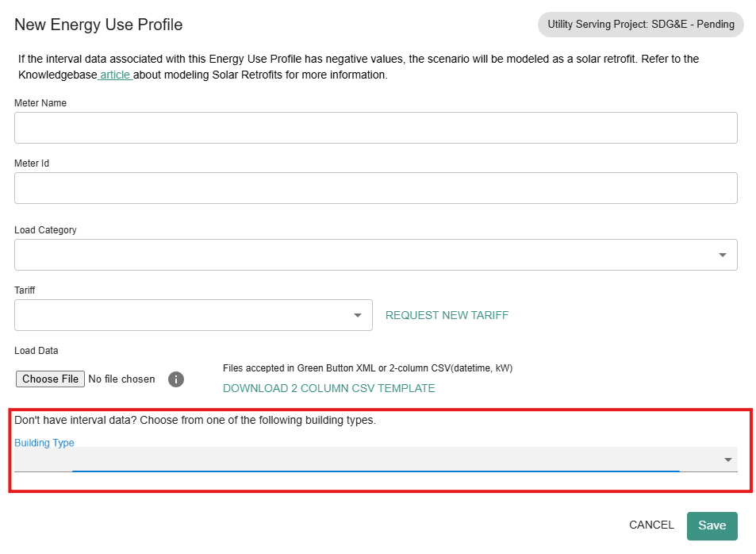Click the Meter Id field label
This screenshot has width=756, height=554.
[32, 164]
